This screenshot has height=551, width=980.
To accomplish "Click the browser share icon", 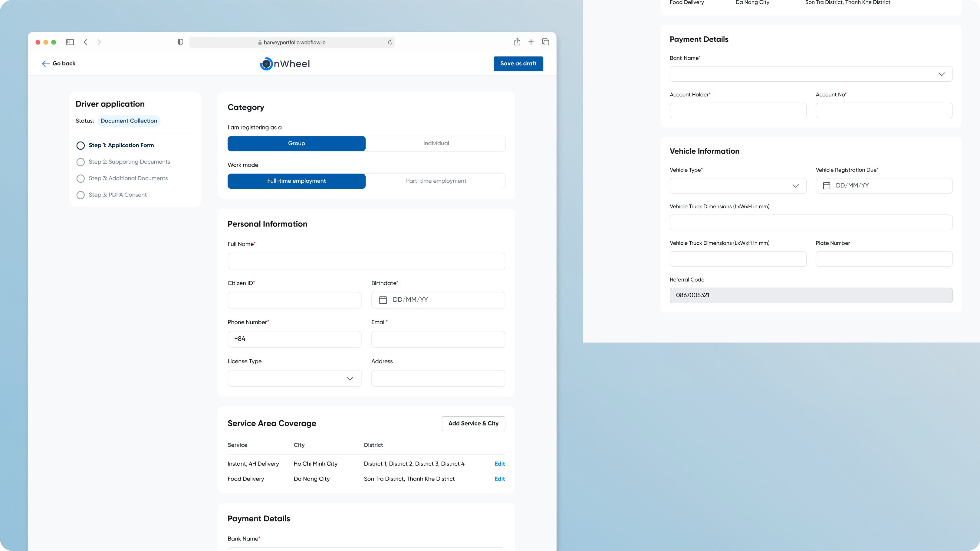I will click(517, 42).
